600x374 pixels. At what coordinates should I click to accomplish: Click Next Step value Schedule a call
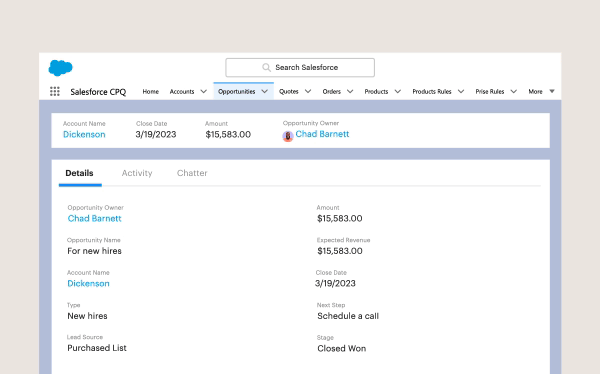click(x=348, y=316)
